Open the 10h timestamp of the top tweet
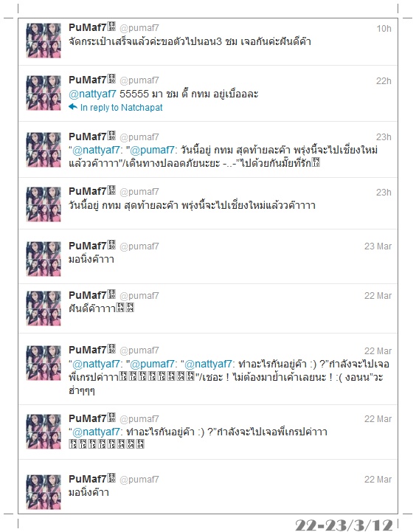This screenshot has width=416, height=532. [384, 29]
